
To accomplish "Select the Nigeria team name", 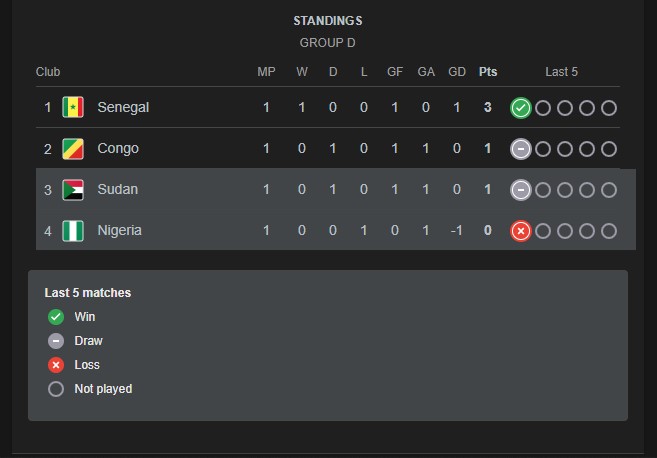I will [x=120, y=231].
